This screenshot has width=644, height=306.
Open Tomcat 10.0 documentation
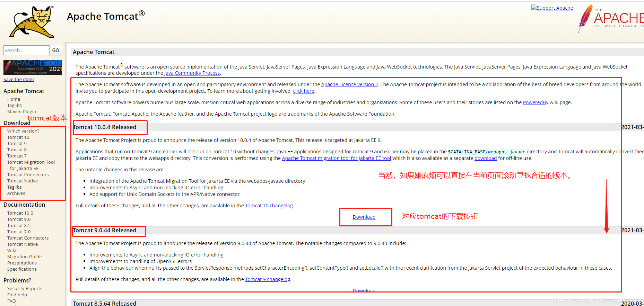pos(20,213)
